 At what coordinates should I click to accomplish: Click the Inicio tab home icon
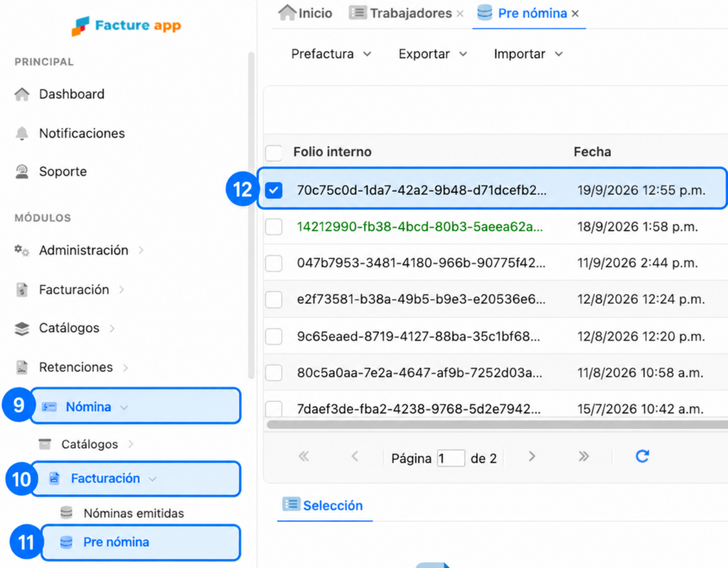(x=287, y=13)
